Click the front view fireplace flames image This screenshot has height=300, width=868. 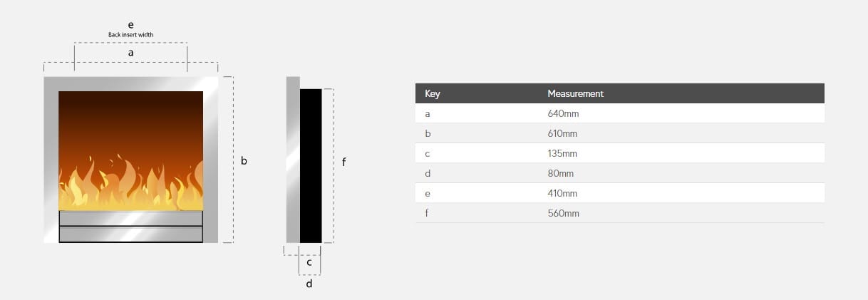130,150
